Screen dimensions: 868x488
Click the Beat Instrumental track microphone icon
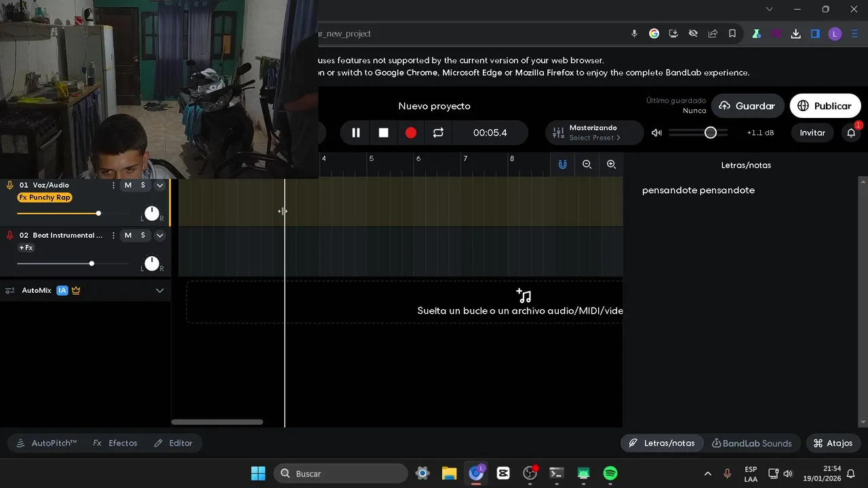tap(9, 235)
